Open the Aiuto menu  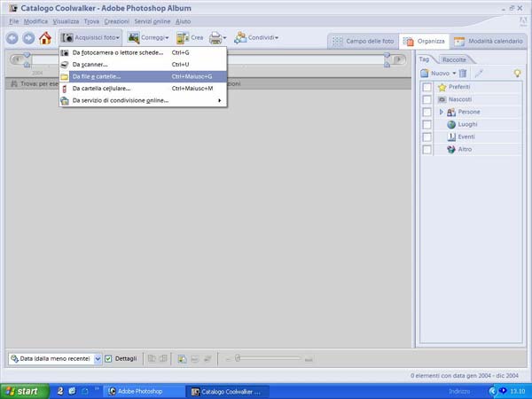183,21
